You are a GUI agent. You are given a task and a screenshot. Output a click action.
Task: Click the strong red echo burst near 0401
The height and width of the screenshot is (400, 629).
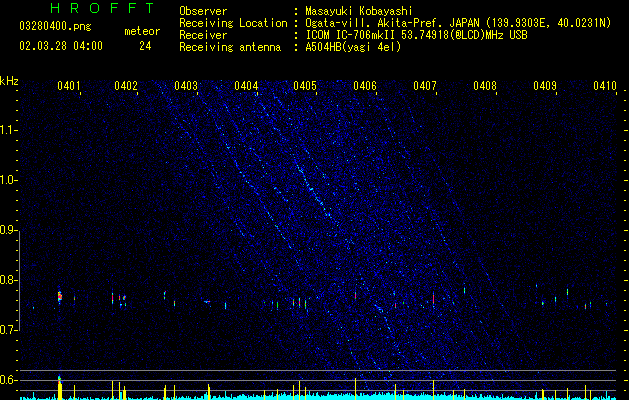[60, 297]
